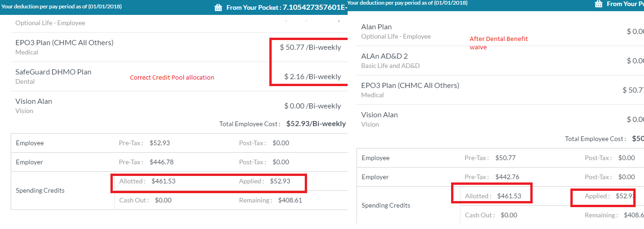Click the left deduction per pay period header
This screenshot has width=644, height=229.
pos(62,7)
